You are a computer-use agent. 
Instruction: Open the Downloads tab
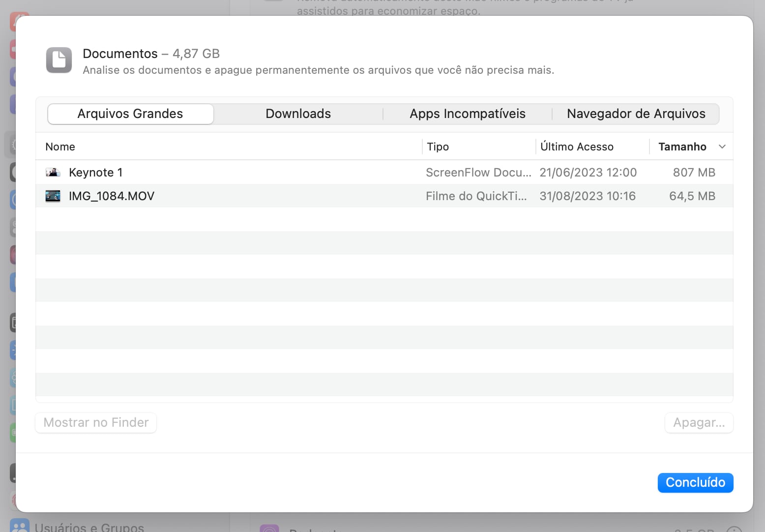point(298,114)
